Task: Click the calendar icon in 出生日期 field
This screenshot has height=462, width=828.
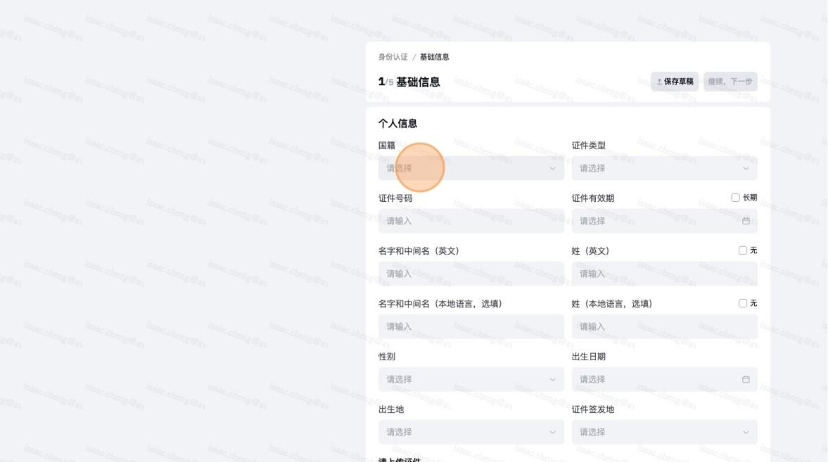Action: click(745, 379)
